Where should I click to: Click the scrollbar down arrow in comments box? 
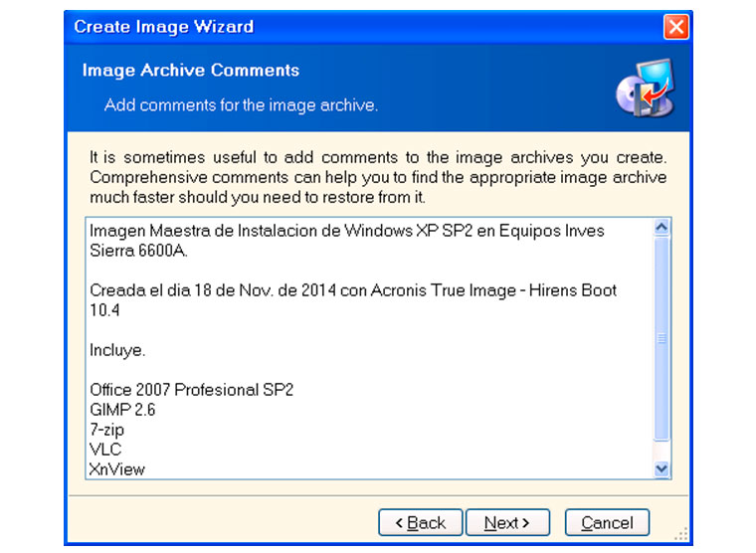(661, 468)
